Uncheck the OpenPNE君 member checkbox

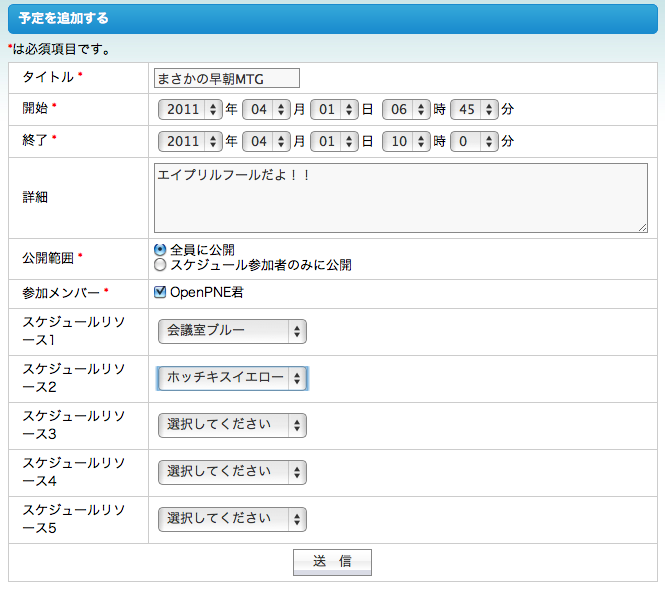click(x=161, y=293)
